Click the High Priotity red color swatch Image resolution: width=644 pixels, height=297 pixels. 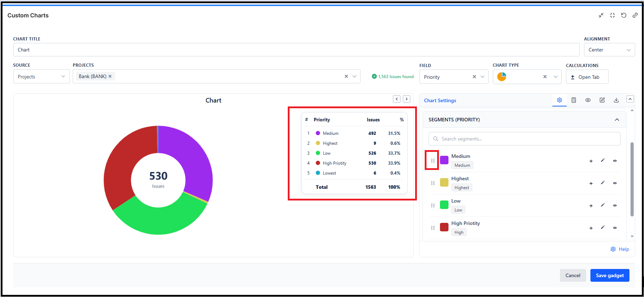[x=444, y=227]
